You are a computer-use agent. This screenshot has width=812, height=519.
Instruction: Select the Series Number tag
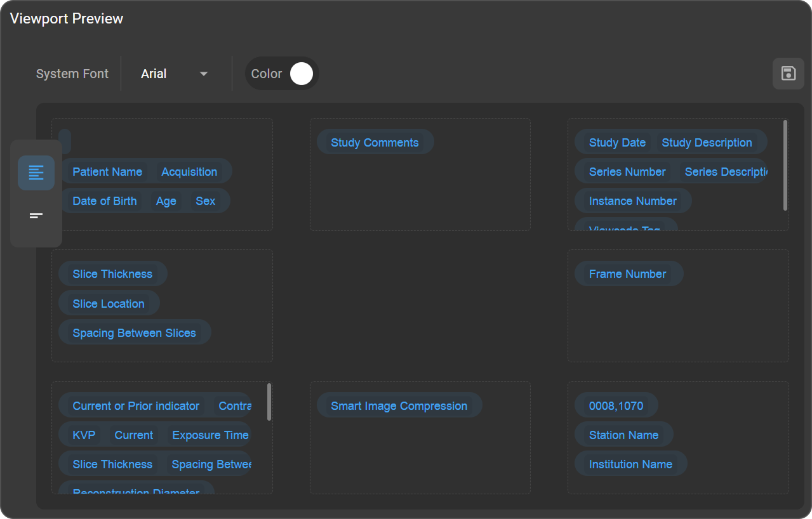(627, 171)
